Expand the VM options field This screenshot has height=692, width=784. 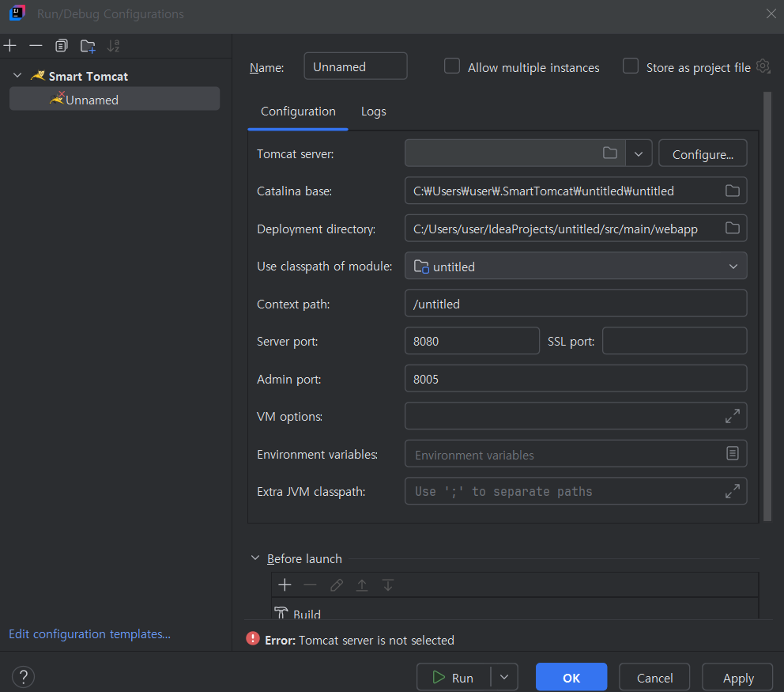733,416
